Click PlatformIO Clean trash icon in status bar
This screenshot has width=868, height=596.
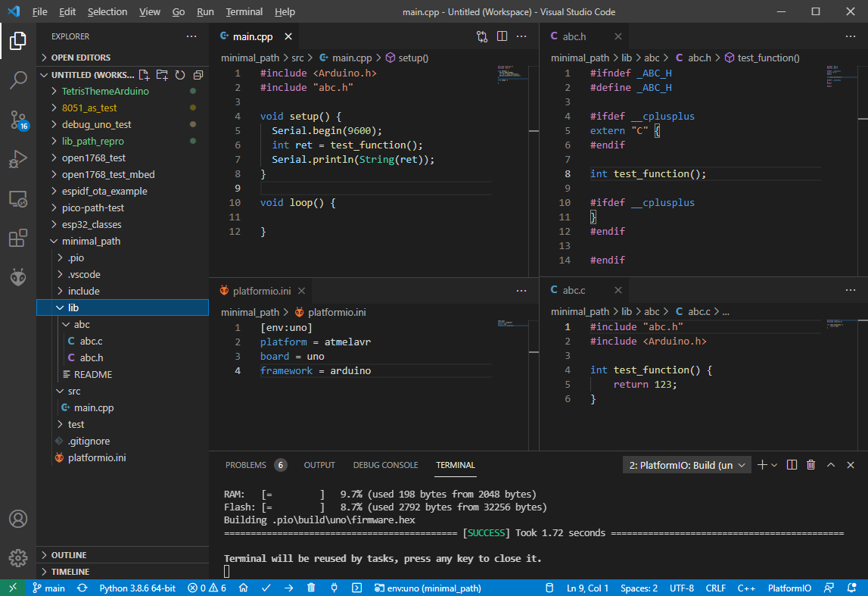pyautogui.click(x=311, y=588)
